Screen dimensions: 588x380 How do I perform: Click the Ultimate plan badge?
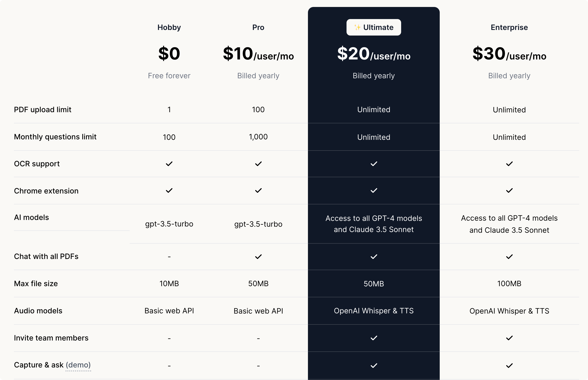373,27
